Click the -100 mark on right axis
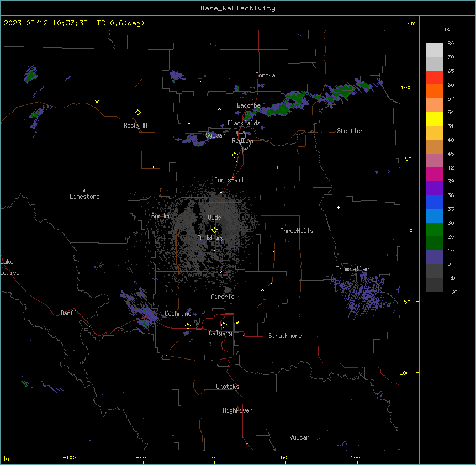The height and width of the screenshot is (465, 476). point(404,373)
